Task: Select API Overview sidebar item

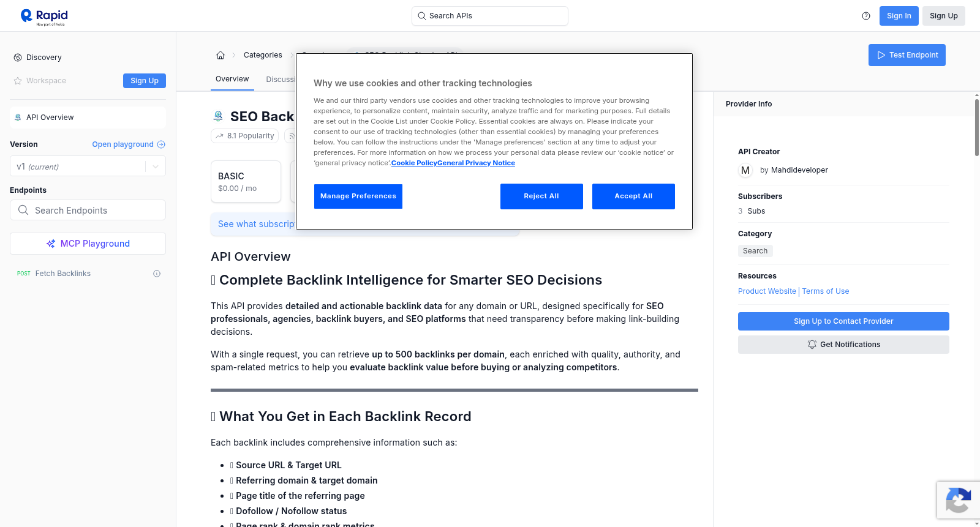Action: [x=88, y=118]
